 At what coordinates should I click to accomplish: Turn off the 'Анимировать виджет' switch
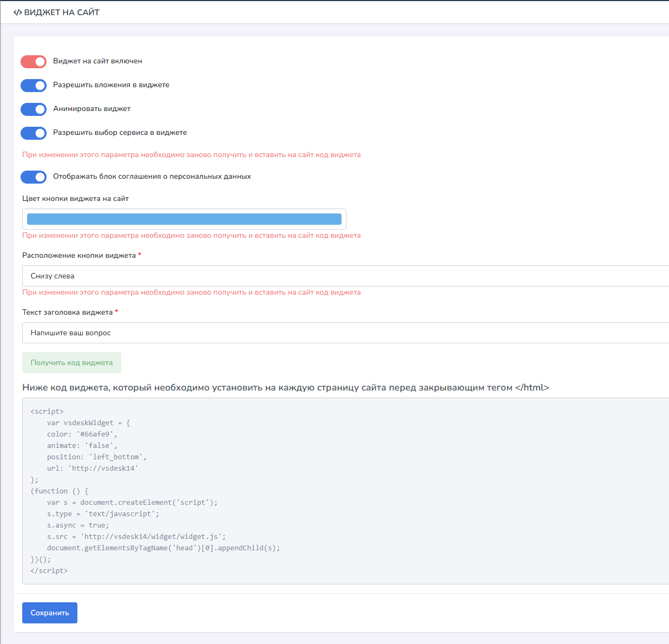[x=34, y=109]
